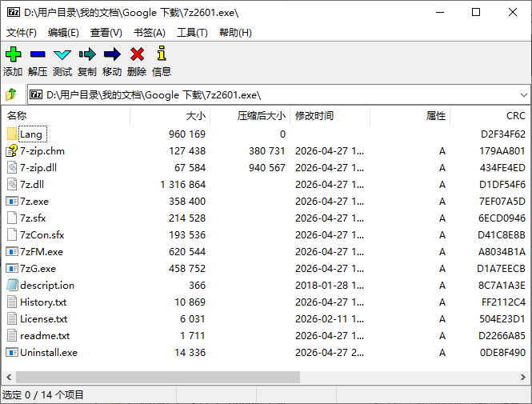The height and width of the screenshot is (404, 532).
Task: Click the green Add (添加) toolbar icon
Action: (14, 54)
